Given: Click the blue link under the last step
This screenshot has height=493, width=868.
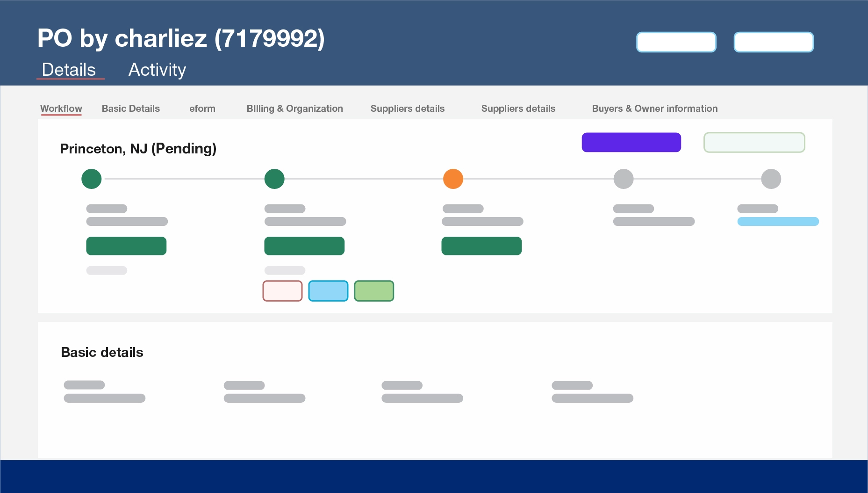Looking at the screenshot, I should click(778, 221).
